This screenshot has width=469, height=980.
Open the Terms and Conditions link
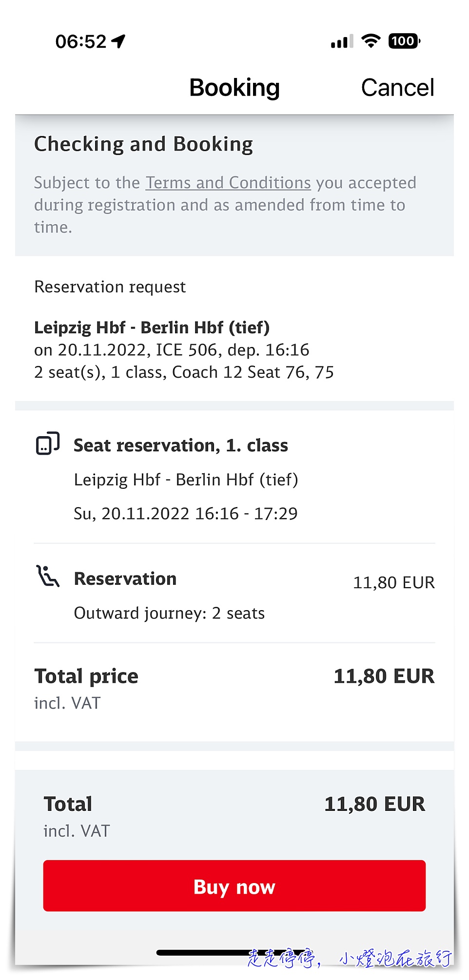coord(228,183)
